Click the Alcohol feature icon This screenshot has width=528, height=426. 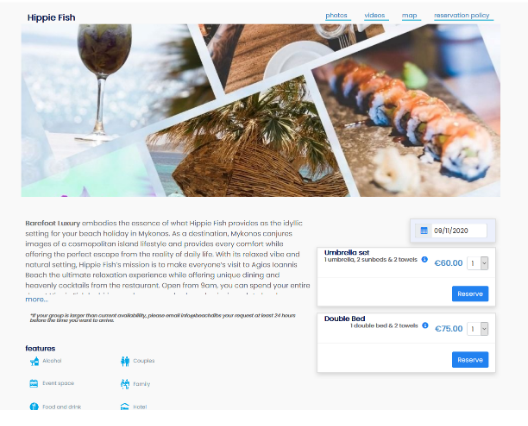point(34,361)
